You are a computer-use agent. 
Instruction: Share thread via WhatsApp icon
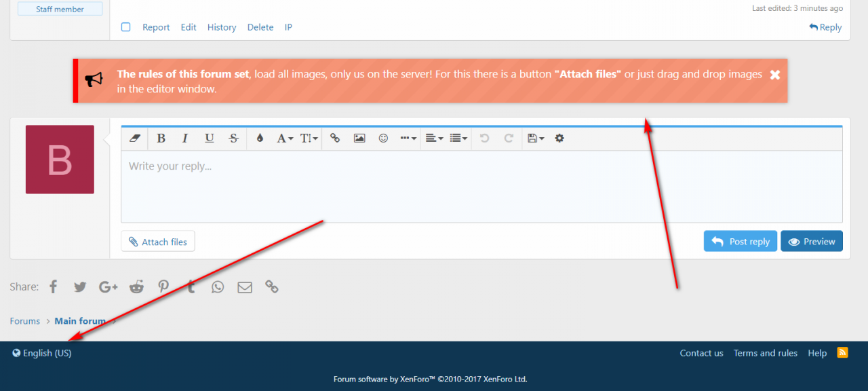tap(218, 287)
